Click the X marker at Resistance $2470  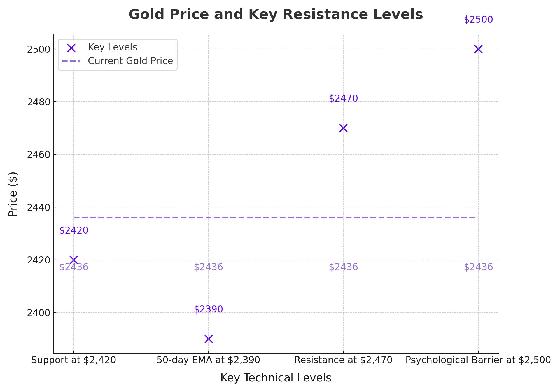pos(343,128)
